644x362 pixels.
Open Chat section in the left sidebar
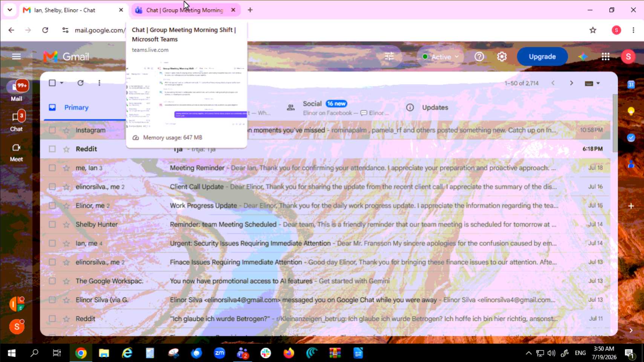(x=17, y=121)
